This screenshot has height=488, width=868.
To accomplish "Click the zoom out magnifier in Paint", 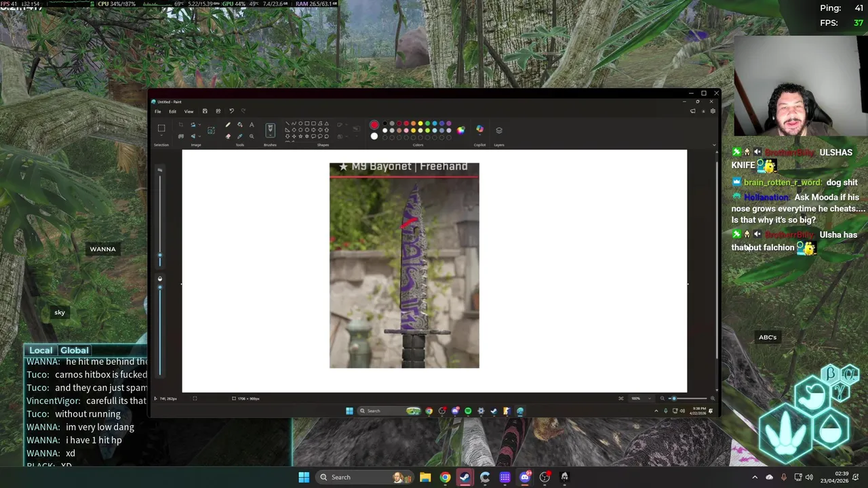I will (663, 399).
